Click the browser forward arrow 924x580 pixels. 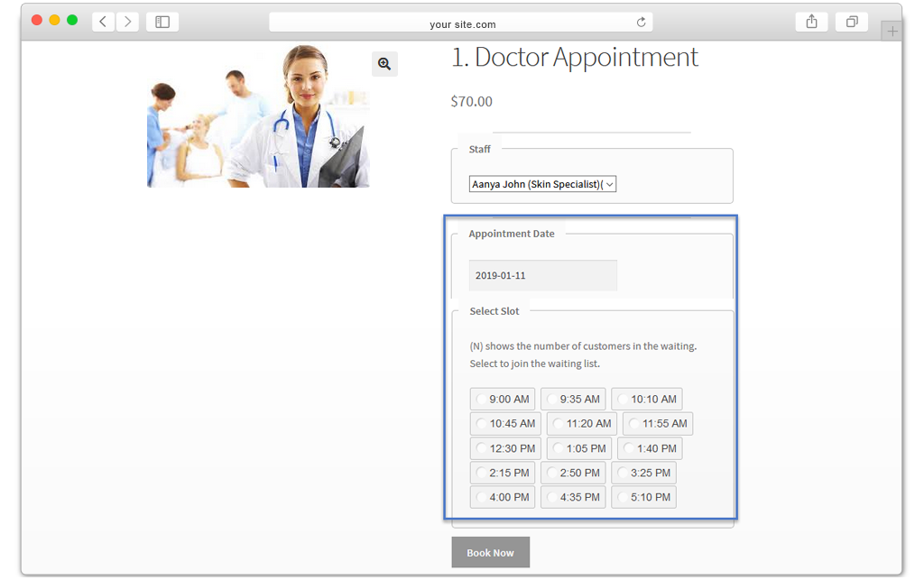point(127,22)
